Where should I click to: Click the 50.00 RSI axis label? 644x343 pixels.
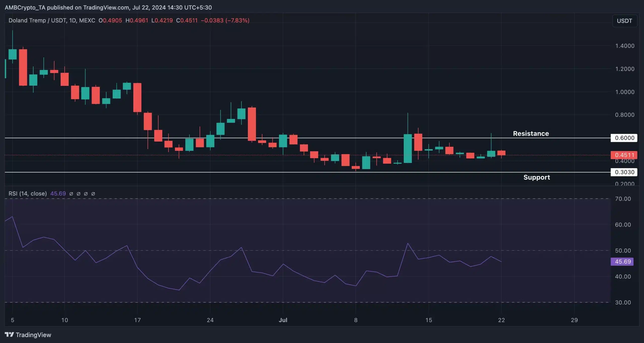point(623,251)
